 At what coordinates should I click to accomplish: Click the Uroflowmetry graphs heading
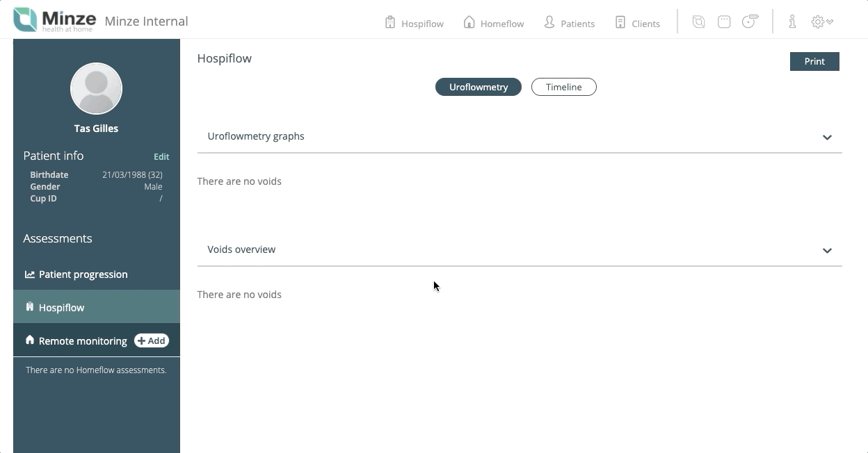(256, 136)
